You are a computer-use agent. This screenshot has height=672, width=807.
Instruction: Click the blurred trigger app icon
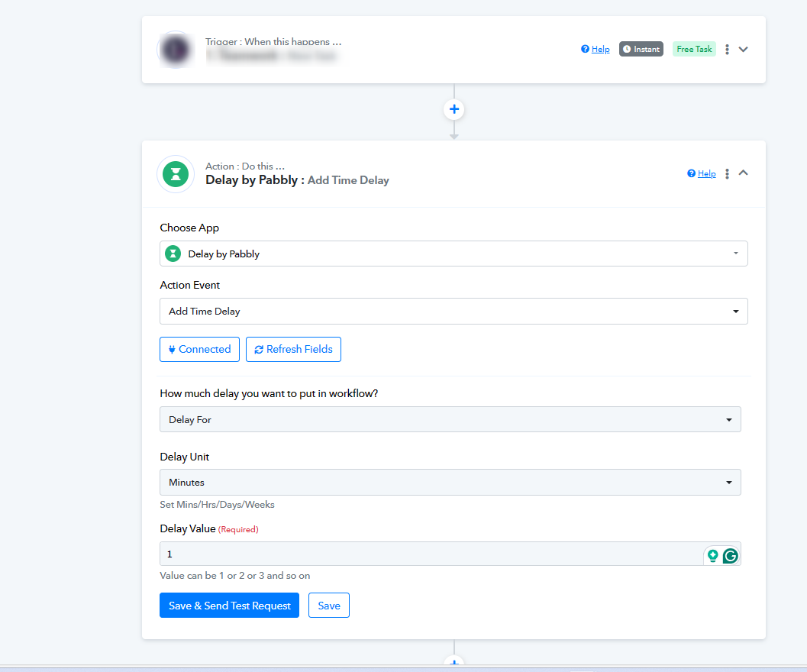(x=176, y=50)
